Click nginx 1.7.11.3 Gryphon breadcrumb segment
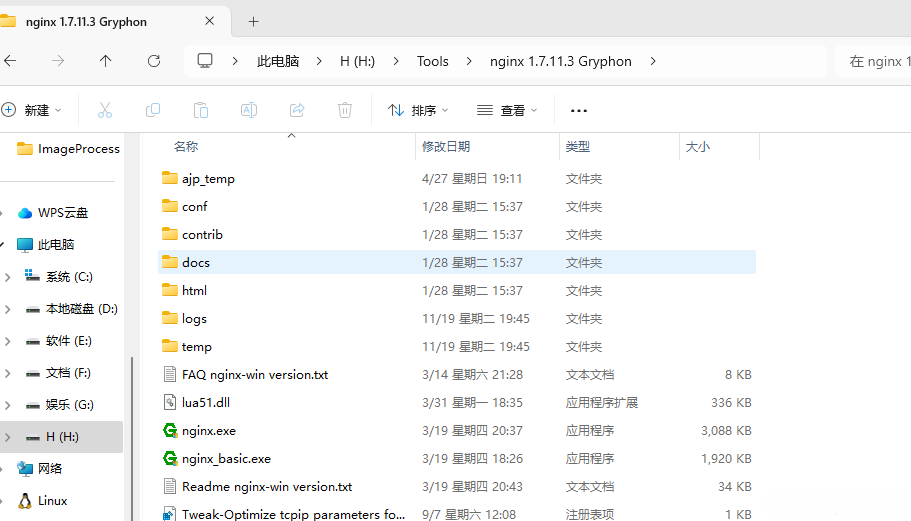This screenshot has width=911, height=521. 561,61
